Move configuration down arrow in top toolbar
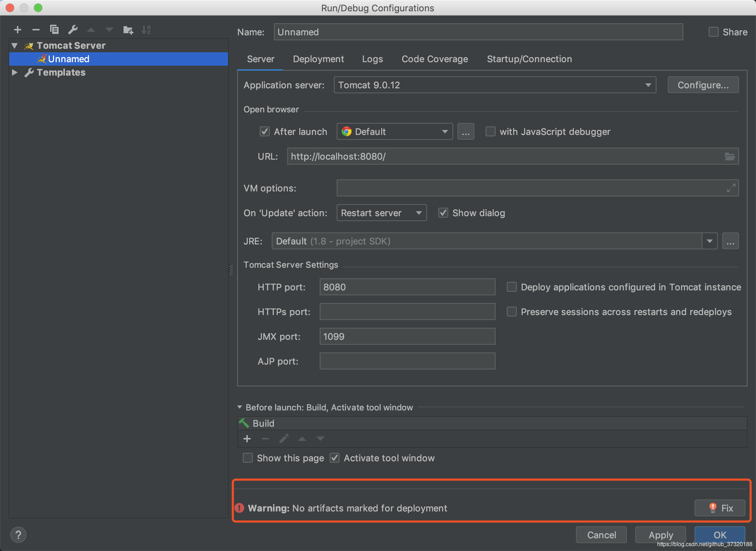756x551 pixels. pyautogui.click(x=109, y=30)
